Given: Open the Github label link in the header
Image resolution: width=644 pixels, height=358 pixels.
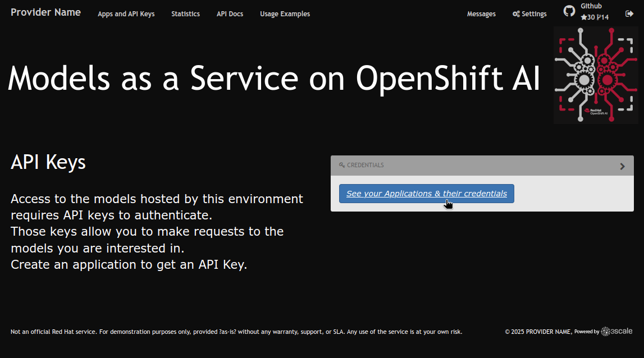Looking at the screenshot, I should [591, 6].
